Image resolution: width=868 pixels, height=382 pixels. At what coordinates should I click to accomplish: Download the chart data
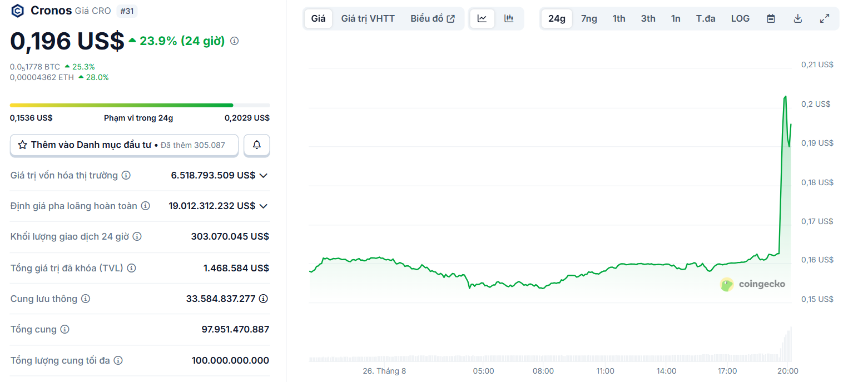click(798, 18)
